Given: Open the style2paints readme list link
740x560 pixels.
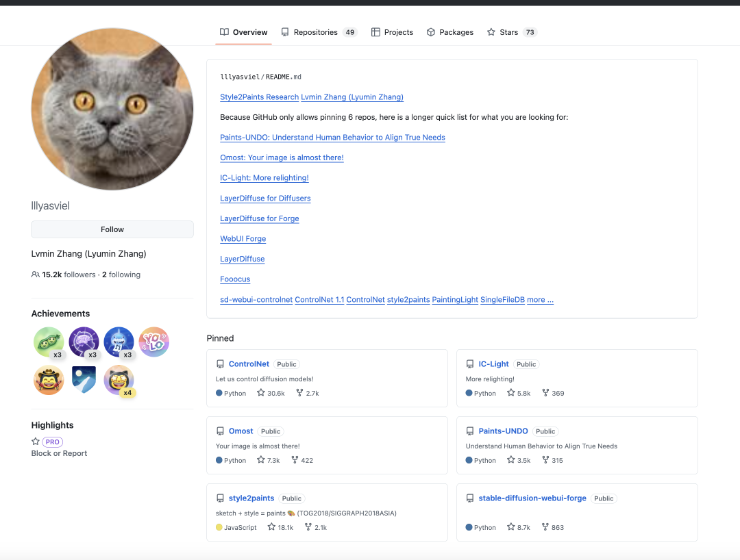Looking at the screenshot, I should (x=408, y=300).
